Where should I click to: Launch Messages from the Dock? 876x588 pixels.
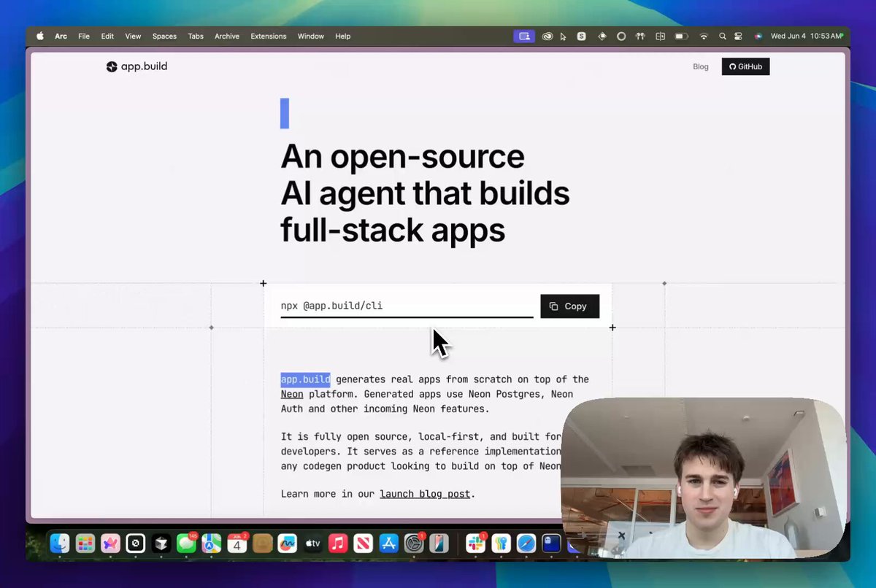(x=186, y=543)
